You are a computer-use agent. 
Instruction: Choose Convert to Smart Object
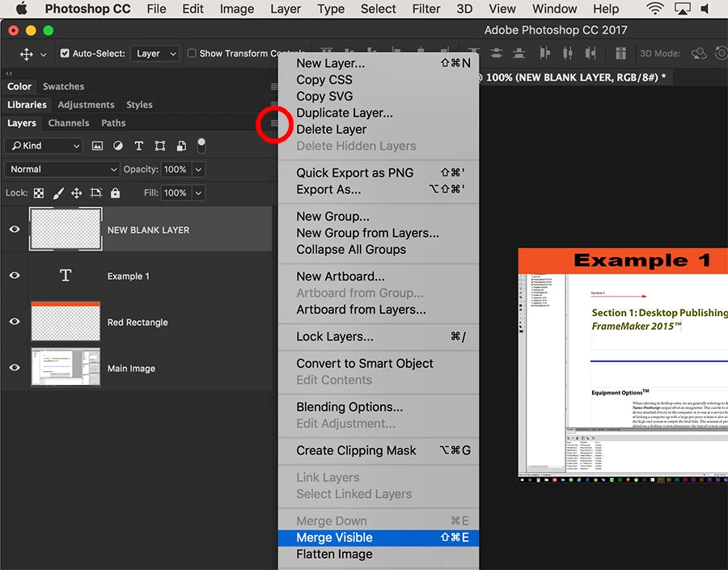(x=379, y=364)
